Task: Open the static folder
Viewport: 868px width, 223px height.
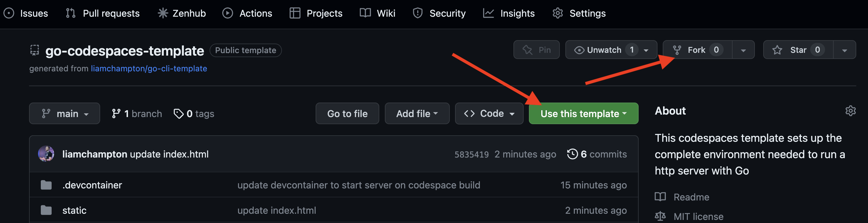Action: click(74, 210)
